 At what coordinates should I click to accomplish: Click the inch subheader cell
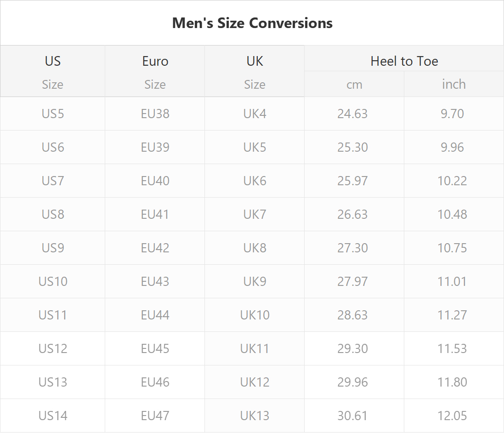point(454,84)
